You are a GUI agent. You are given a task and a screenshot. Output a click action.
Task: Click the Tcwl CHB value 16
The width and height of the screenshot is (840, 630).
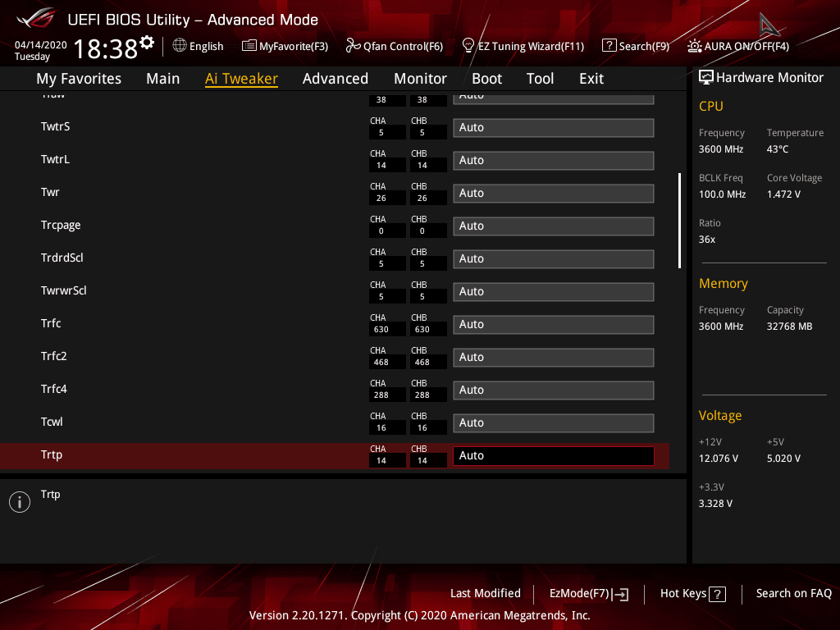(422, 427)
